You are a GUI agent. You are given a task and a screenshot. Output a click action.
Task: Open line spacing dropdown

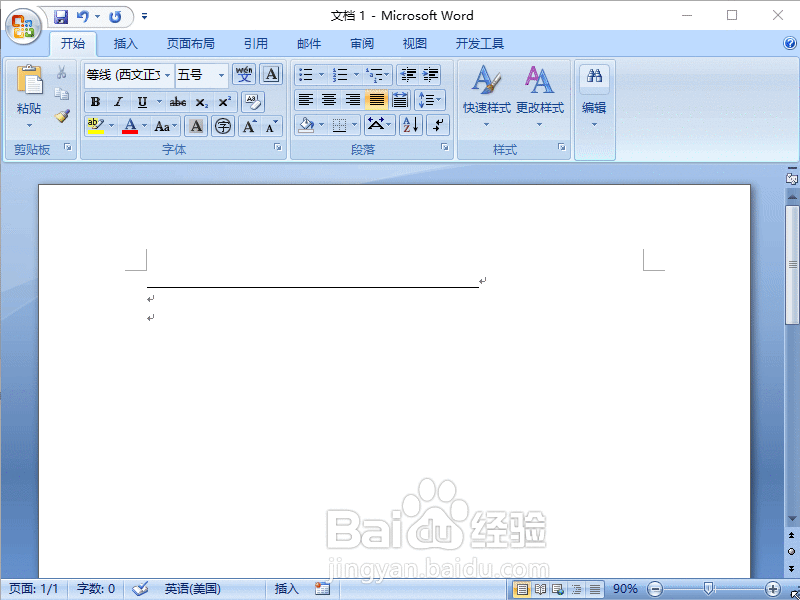(x=430, y=99)
